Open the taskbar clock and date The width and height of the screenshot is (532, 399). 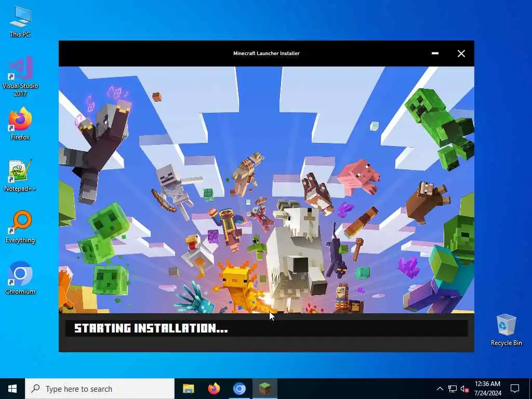[x=487, y=389]
